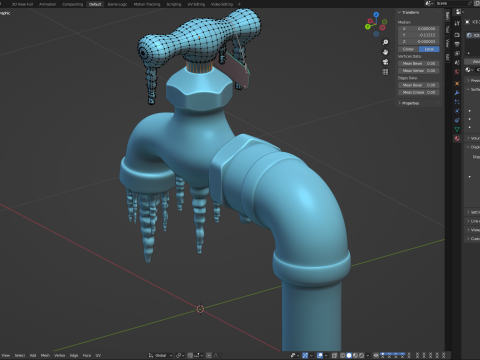
Task: Toggle snapping magnet in viewport header
Action: point(190,355)
